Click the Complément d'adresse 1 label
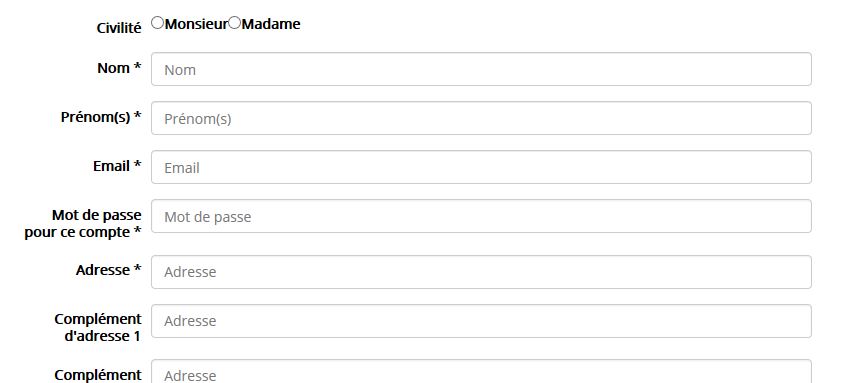 pos(98,328)
